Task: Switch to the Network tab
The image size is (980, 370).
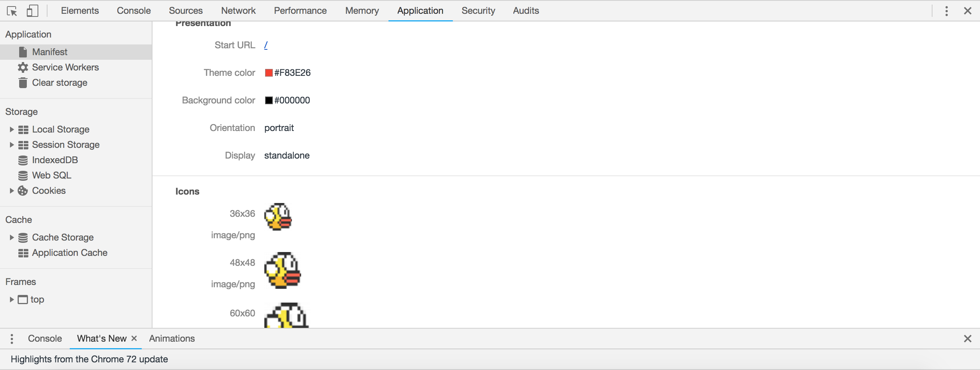Action: 238,11
